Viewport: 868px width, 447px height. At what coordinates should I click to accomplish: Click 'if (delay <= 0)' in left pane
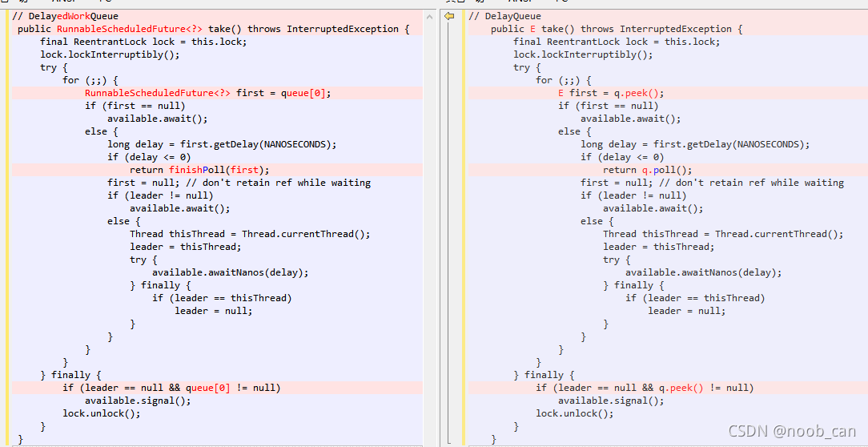[x=149, y=157]
